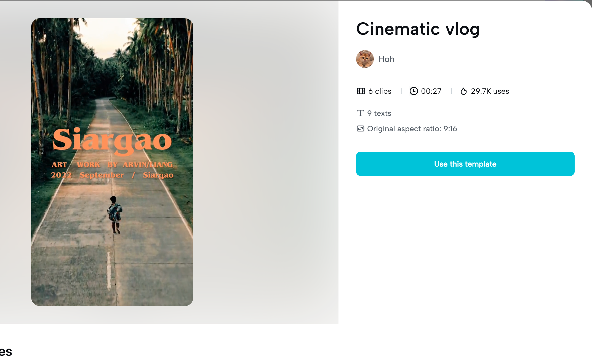
Task: Click the Cinematic vlog title
Action: 418,29
